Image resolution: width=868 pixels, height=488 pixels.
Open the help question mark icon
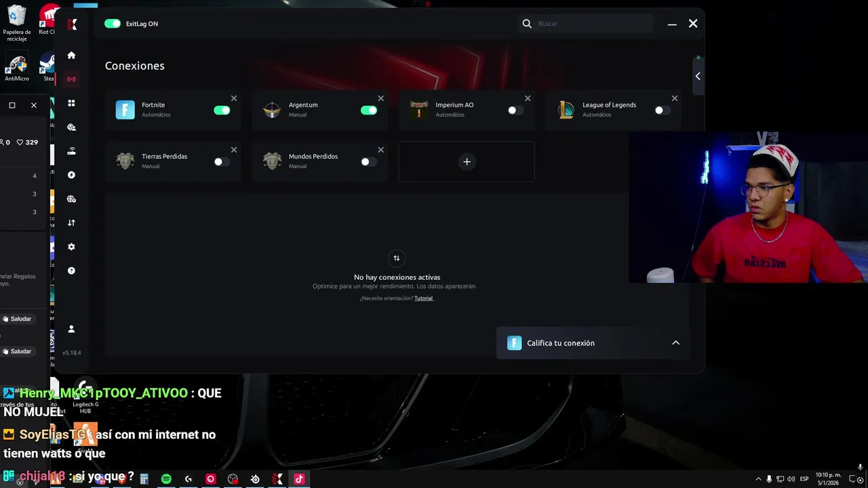pyautogui.click(x=71, y=270)
